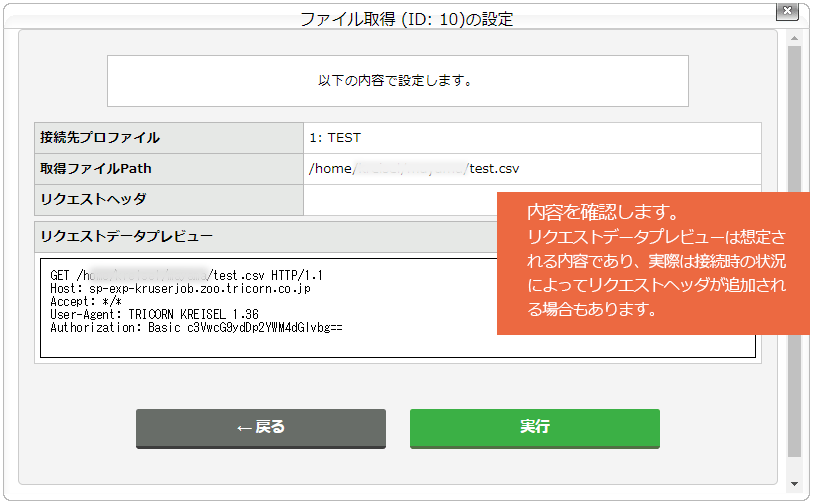This screenshot has height=503, width=814.
Task: Click the Host header line
Action: tap(180, 289)
